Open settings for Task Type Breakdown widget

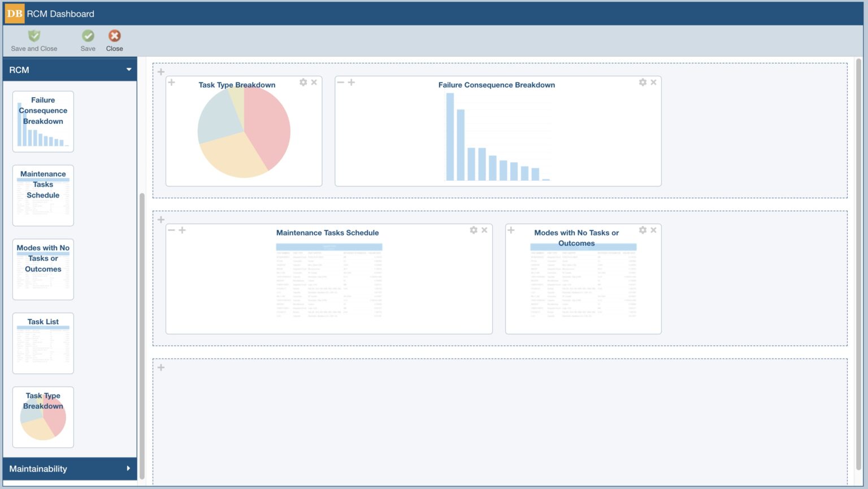click(x=303, y=82)
